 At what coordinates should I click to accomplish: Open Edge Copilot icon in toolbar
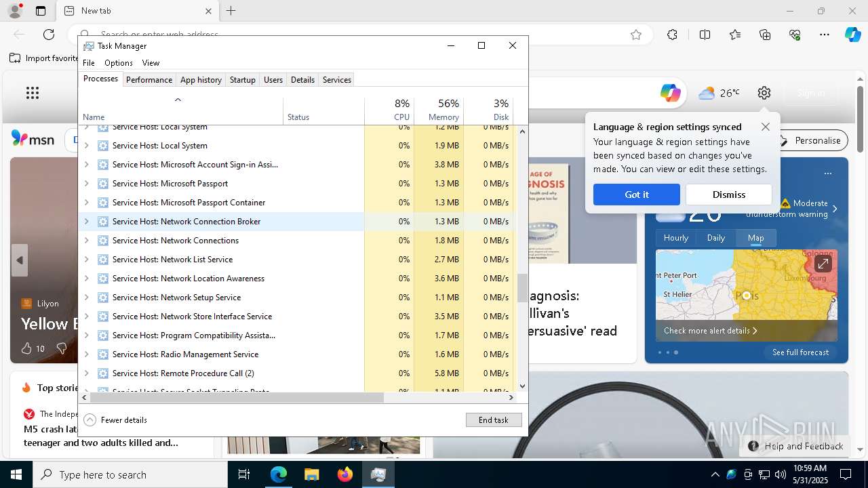point(852,35)
